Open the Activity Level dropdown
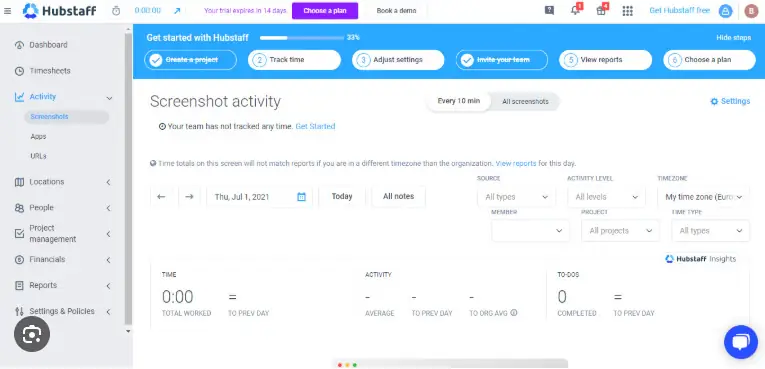The height and width of the screenshot is (369, 765). 606,197
